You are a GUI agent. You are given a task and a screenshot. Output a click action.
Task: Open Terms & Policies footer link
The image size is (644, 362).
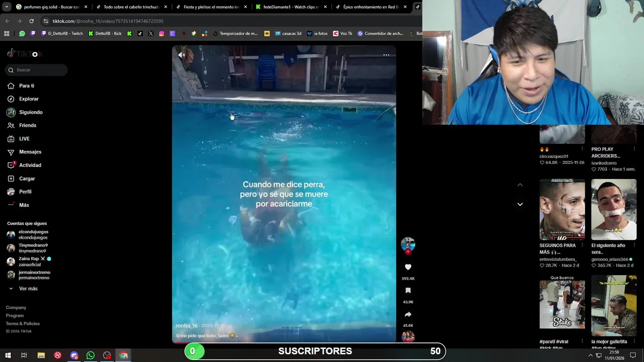[x=23, y=324]
